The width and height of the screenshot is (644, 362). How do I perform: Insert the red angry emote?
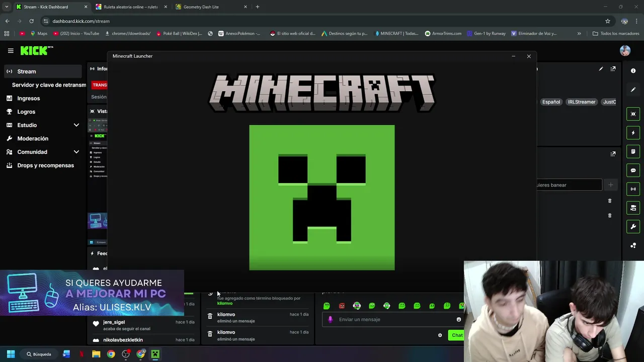coord(342,306)
